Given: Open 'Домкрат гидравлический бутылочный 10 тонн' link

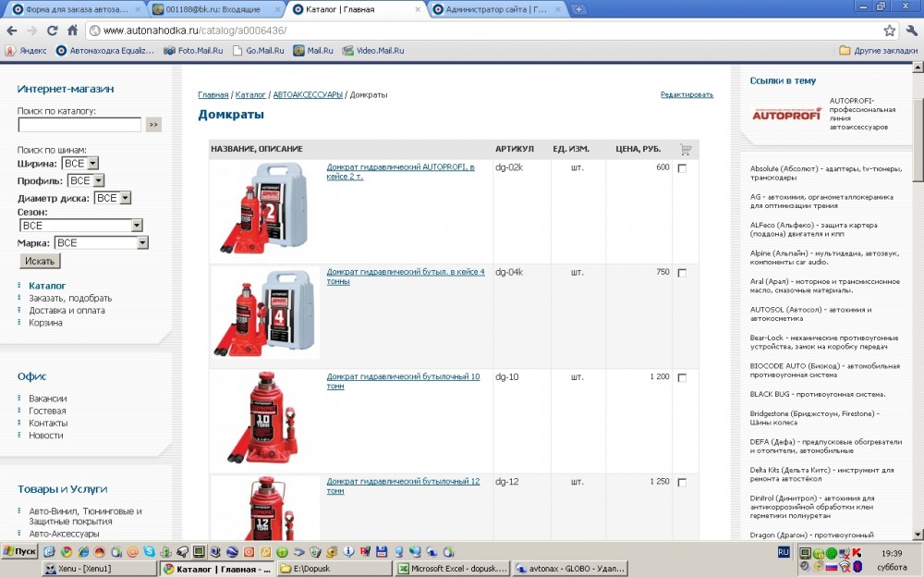Looking at the screenshot, I should click(x=403, y=381).
